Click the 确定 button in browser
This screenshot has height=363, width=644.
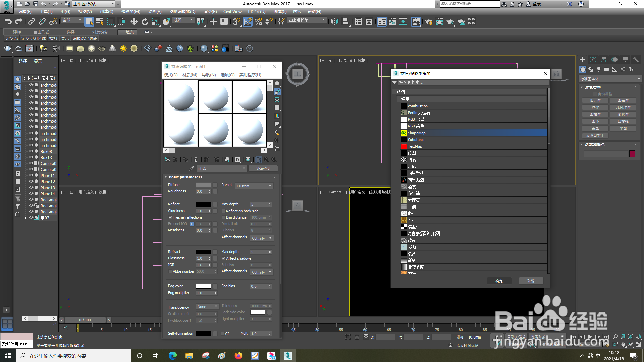(499, 281)
